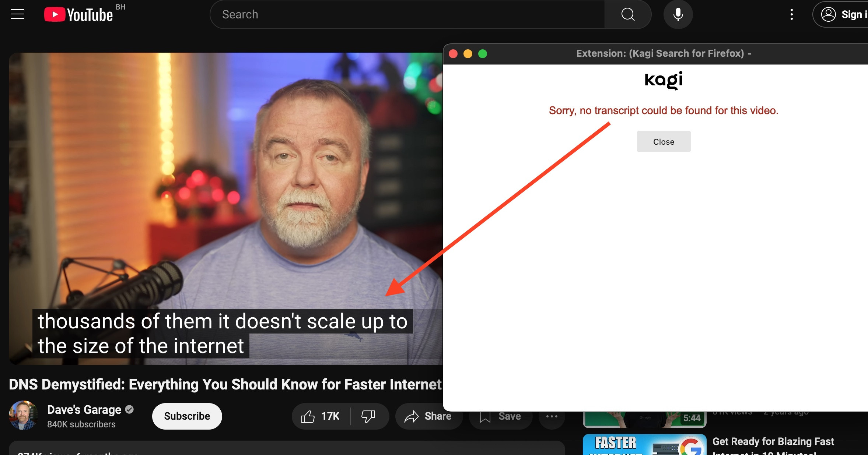
Task: Open the three-dot settings menu
Action: (x=791, y=14)
